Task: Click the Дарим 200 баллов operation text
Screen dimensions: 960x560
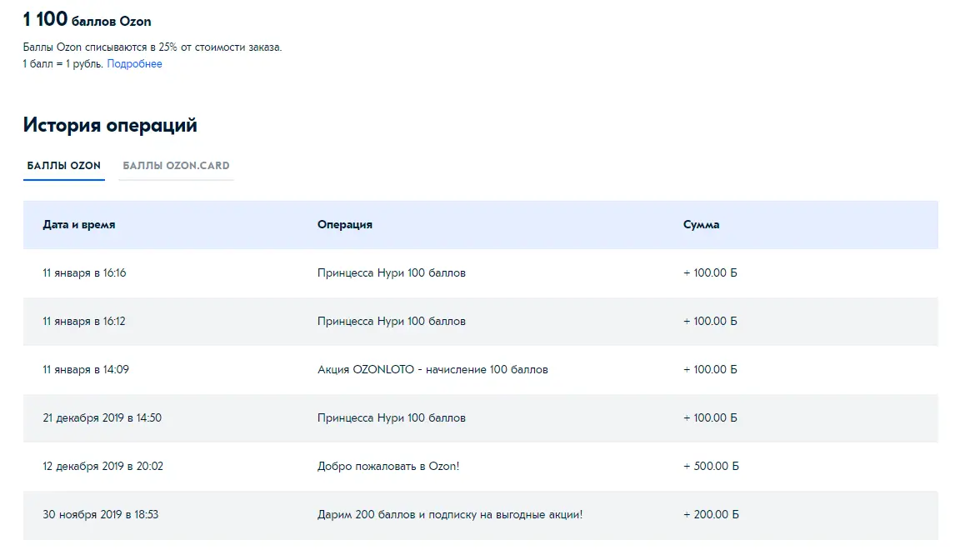Action: pyautogui.click(x=450, y=515)
